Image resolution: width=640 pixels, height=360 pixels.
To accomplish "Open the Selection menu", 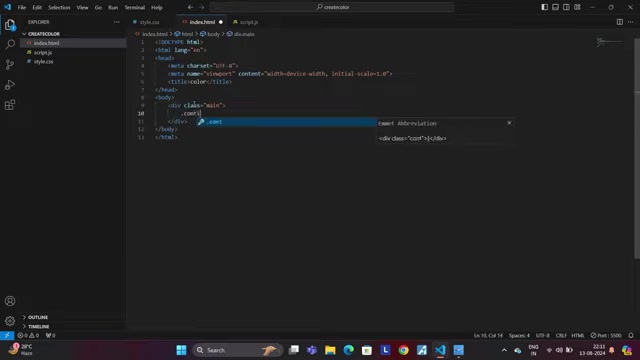I will point(59,7).
